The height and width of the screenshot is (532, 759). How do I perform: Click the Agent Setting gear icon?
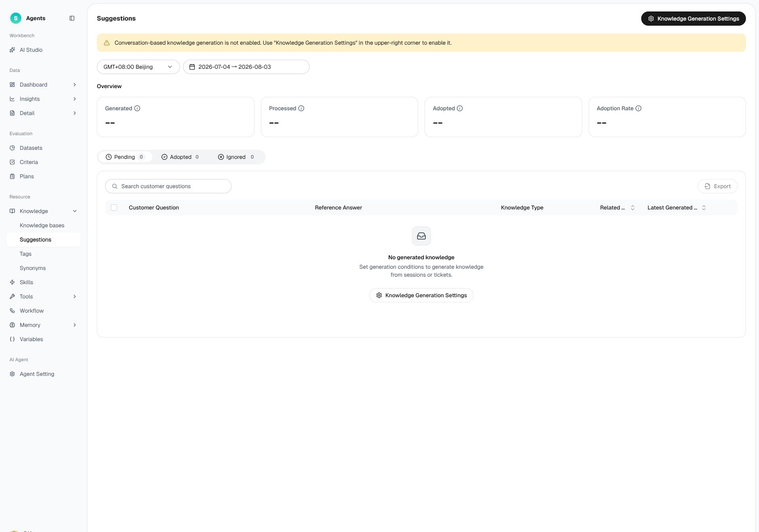coord(12,374)
